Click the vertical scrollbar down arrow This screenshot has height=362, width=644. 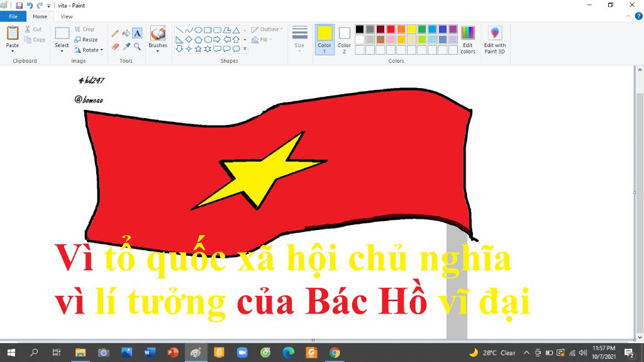640,337
